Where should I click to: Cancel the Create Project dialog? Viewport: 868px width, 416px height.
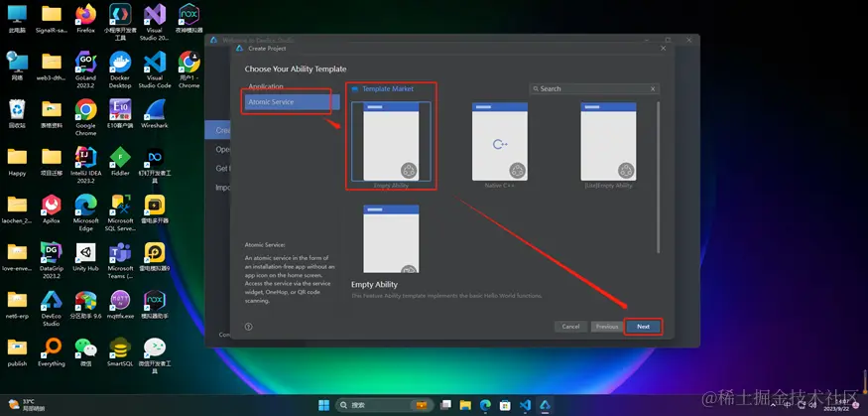point(570,327)
